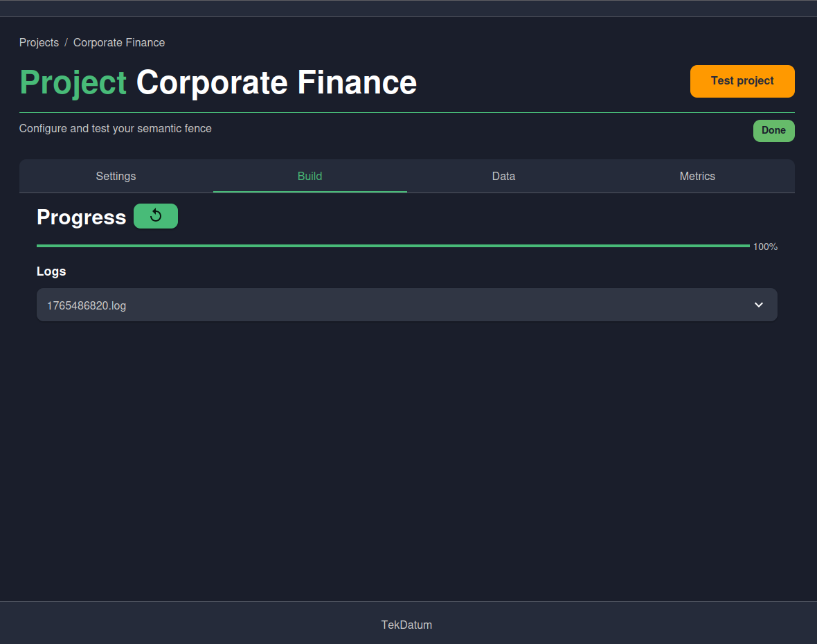
Task: Switch to the Data tab
Action: 503,176
